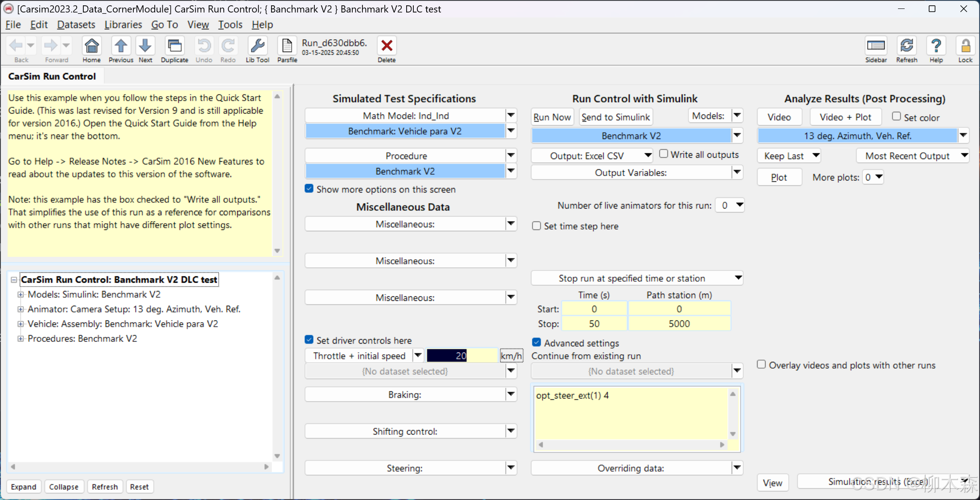Viewport: 980px width, 500px height.
Task: Click the Home toolbar icon
Action: pyautogui.click(x=91, y=46)
